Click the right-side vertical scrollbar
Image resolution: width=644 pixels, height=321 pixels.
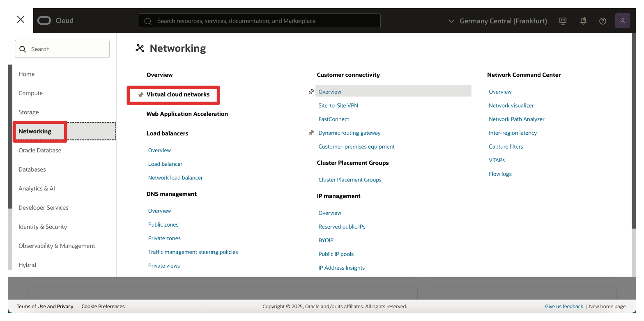(633, 123)
